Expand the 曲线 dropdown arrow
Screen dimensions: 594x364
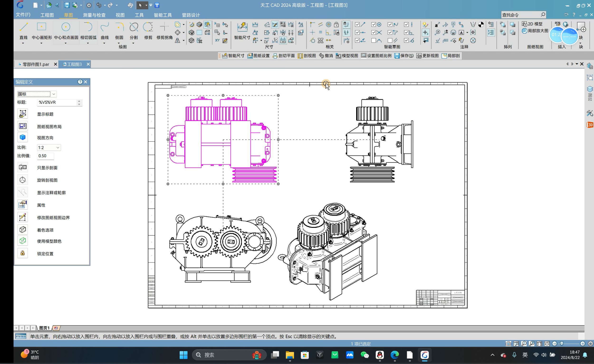click(104, 43)
